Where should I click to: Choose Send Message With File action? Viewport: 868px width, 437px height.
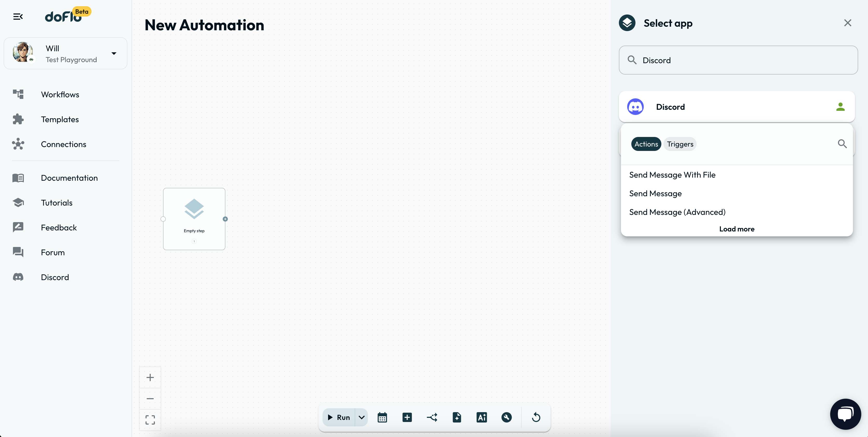click(x=672, y=175)
